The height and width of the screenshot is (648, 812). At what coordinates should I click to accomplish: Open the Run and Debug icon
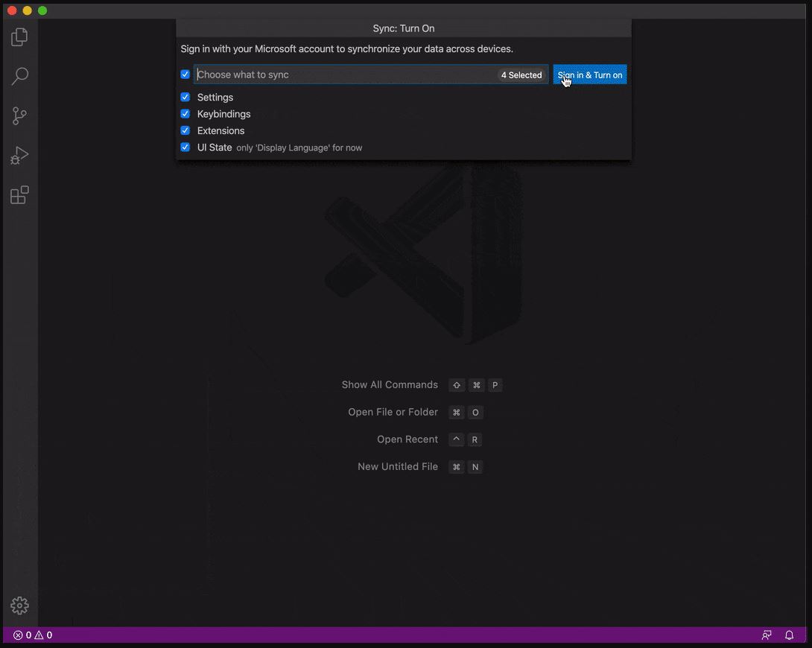(19, 155)
